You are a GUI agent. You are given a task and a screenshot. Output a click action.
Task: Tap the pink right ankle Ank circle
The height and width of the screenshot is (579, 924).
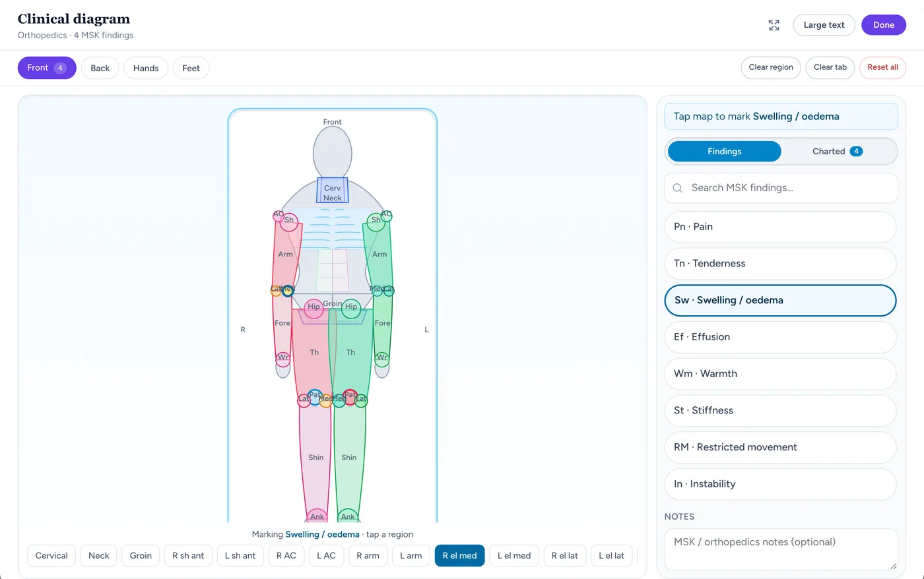[x=317, y=517]
